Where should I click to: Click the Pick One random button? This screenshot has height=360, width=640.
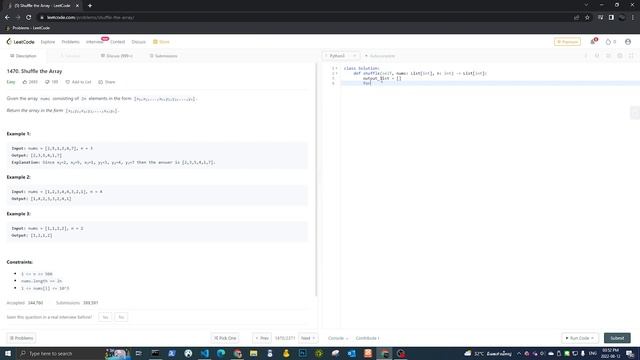click(225, 338)
